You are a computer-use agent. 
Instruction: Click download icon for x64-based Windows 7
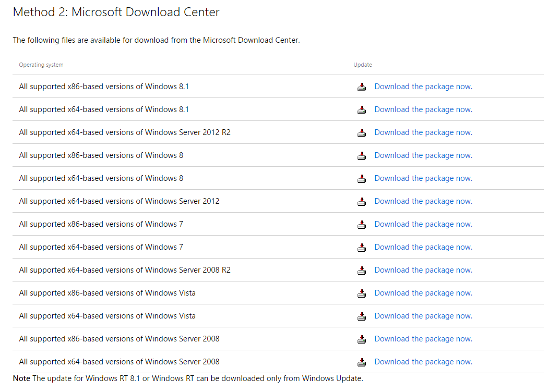click(362, 248)
